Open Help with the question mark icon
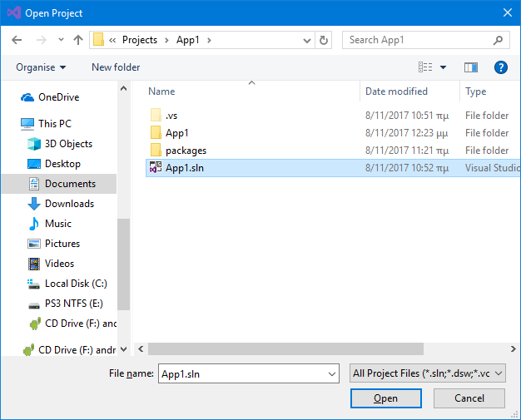Screen dimensions: 521x420 [501, 67]
